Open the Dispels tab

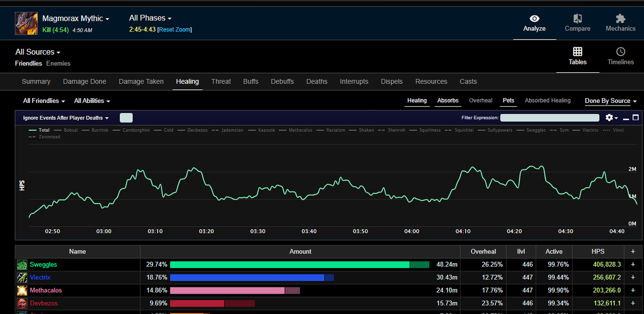pyautogui.click(x=392, y=81)
